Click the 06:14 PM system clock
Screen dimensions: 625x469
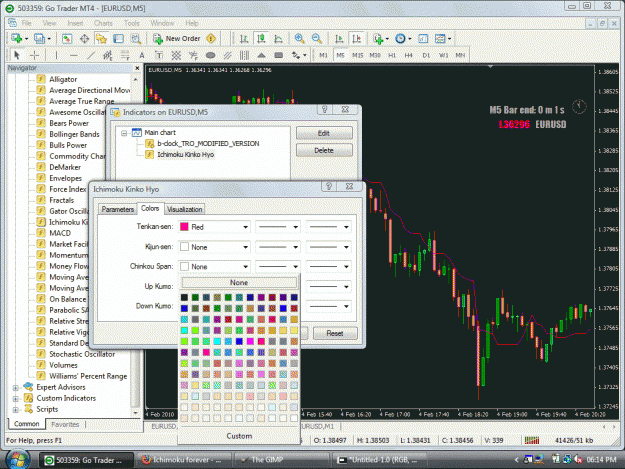(x=601, y=459)
